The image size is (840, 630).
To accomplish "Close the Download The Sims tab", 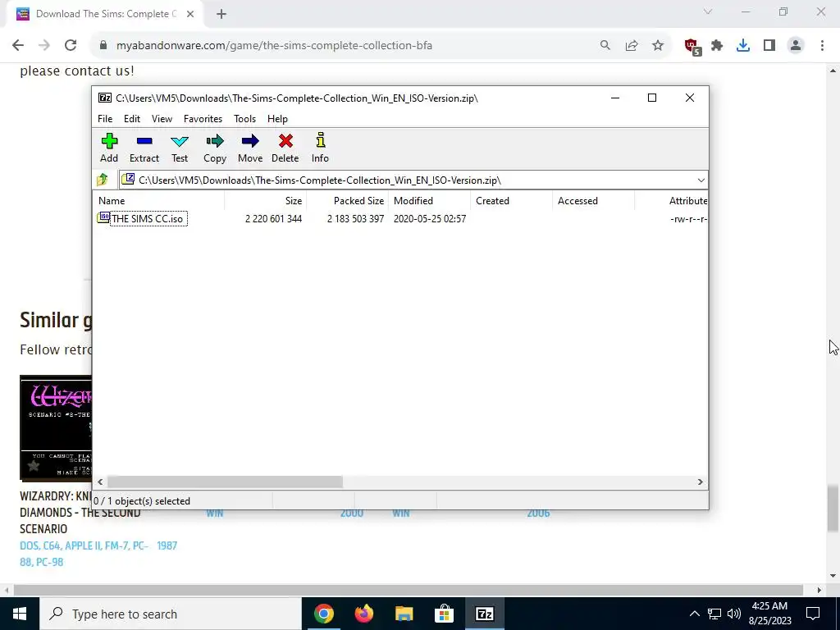I will click(190, 14).
